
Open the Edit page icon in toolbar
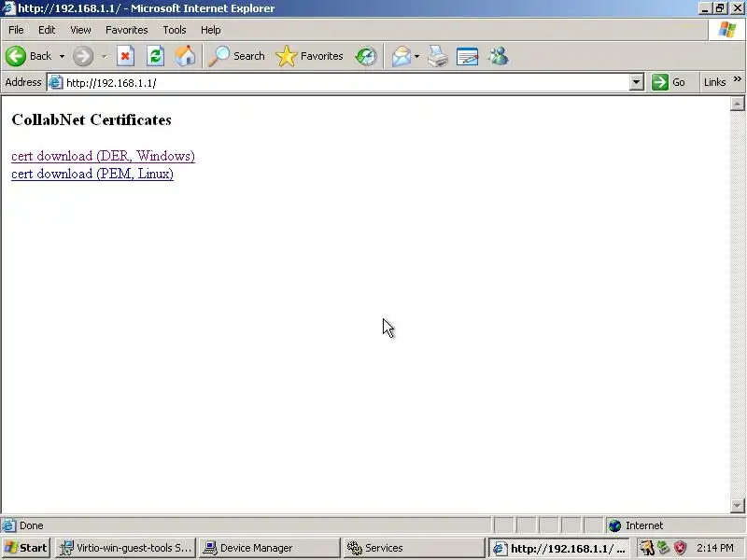(x=468, y=56)
